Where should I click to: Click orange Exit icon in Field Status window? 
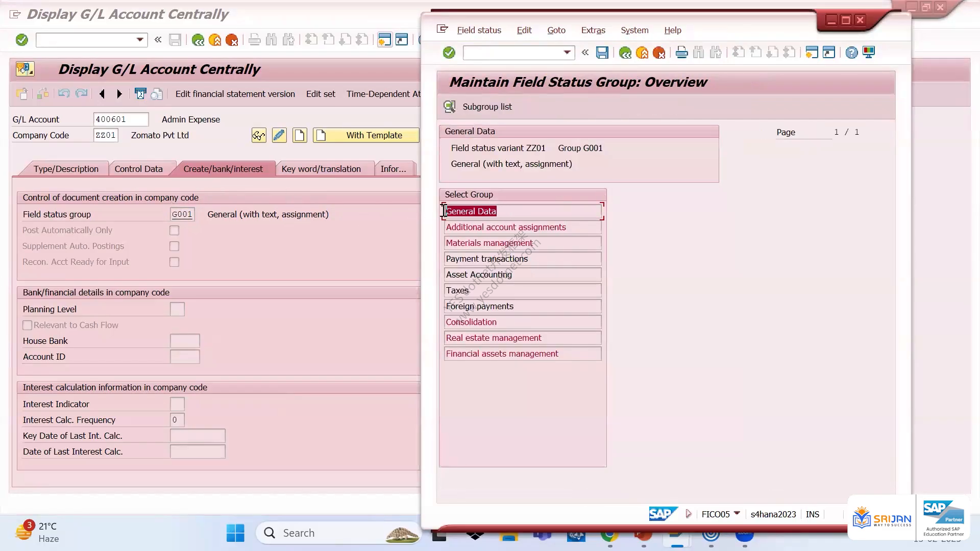coord(642,53)
